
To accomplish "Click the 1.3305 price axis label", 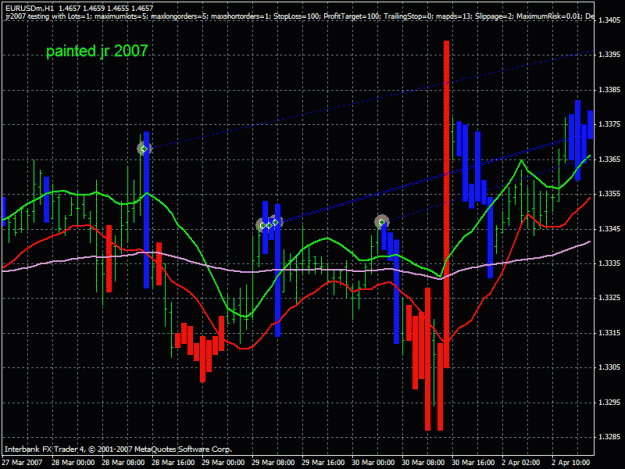I will click(609, 367).
